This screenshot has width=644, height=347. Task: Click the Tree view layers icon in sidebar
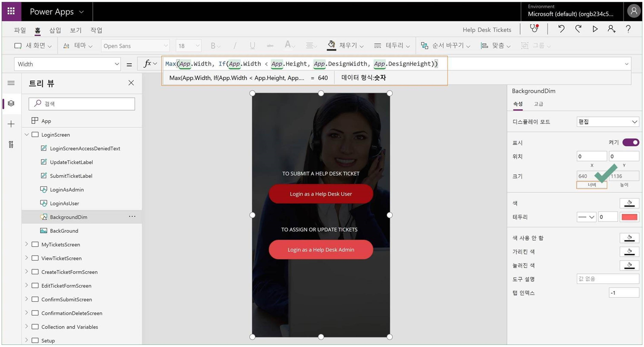(11, 103)
